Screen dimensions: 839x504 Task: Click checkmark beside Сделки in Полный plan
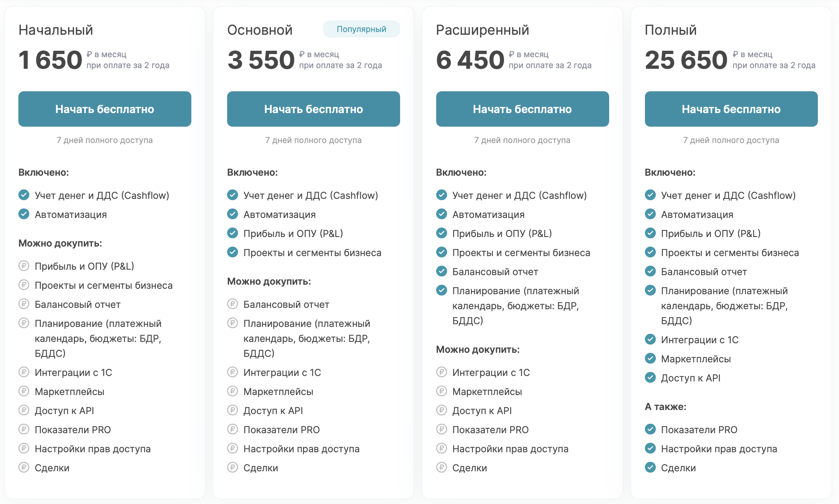[x=650, y=467]
